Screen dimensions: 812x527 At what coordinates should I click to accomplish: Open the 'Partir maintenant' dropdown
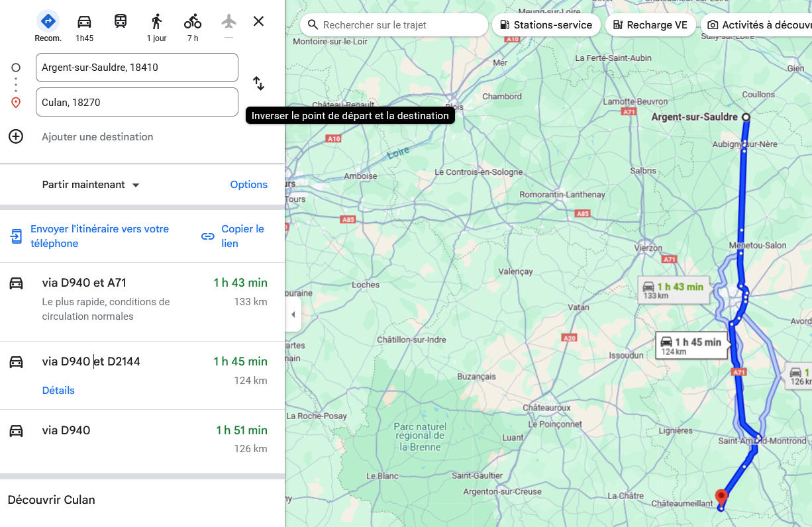91,185
